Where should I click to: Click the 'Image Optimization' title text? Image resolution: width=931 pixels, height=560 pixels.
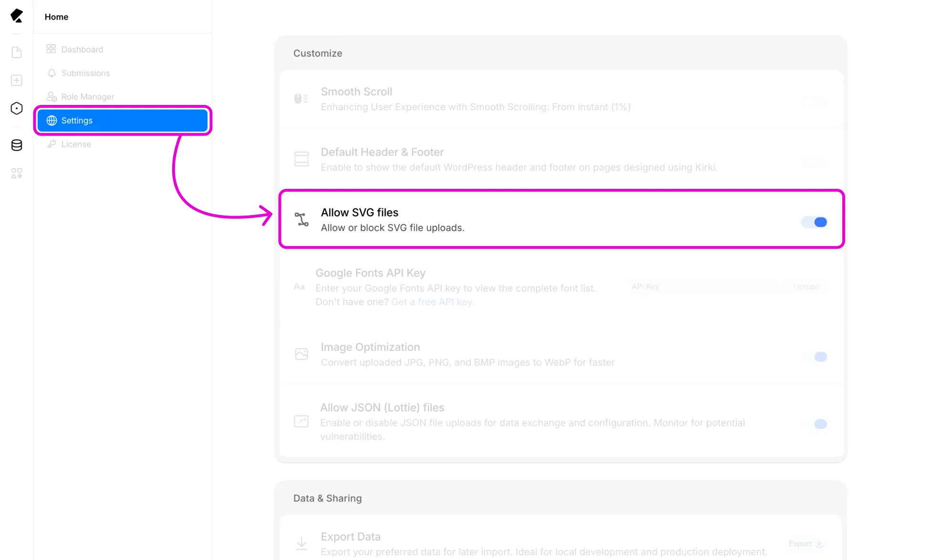click(370, 347)
